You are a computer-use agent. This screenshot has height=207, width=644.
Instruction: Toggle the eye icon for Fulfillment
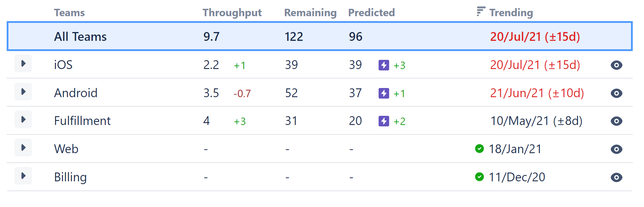pos(616,121)
